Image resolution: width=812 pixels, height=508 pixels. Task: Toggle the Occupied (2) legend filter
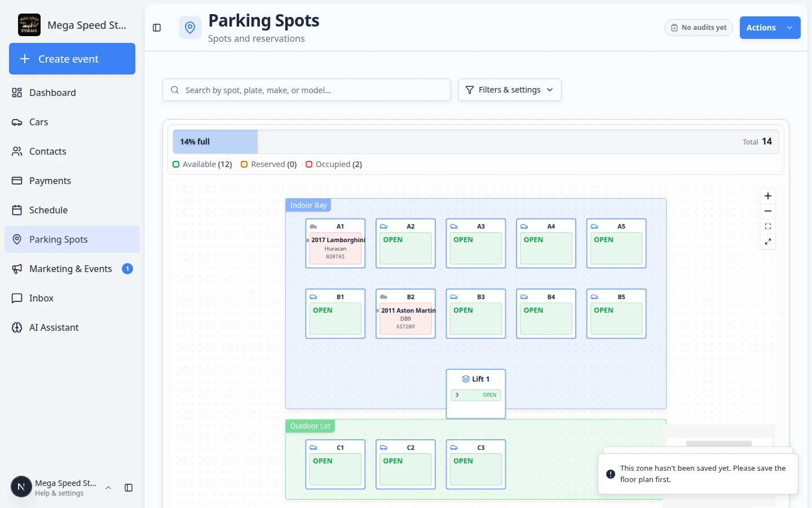click(334, 164)
